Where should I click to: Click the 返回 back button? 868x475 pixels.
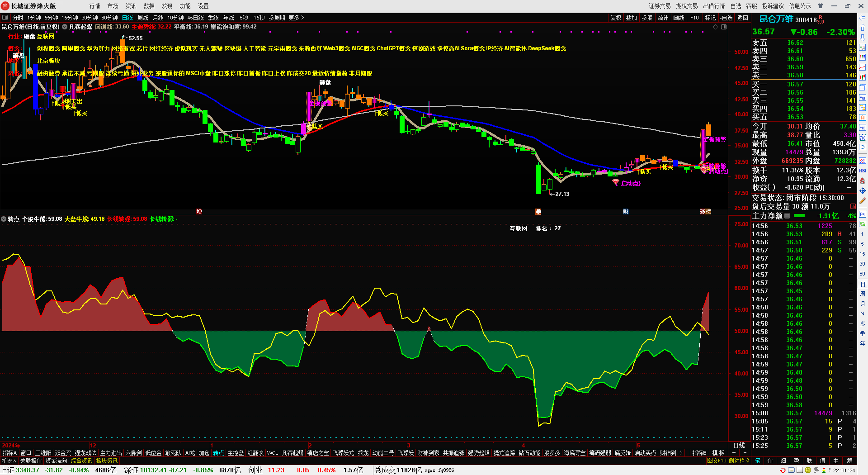pyautogui.click(x=743, y=18)
